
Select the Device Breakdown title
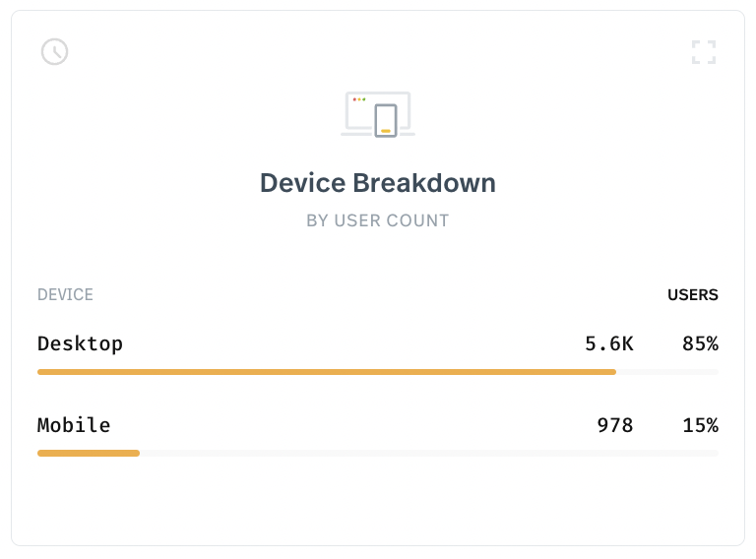(378, 183)
